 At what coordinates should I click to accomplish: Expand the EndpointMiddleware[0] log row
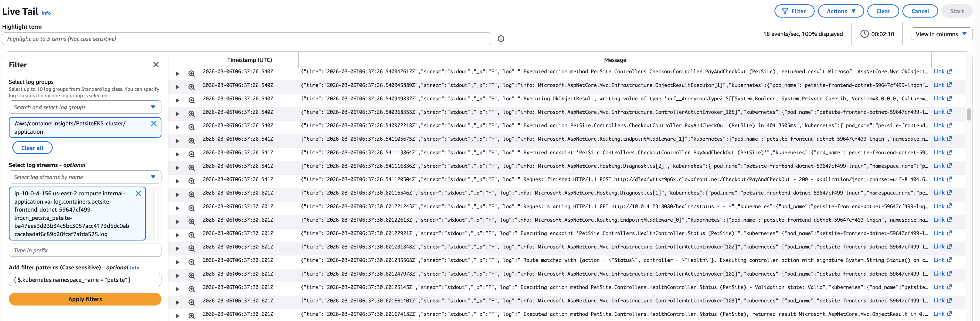tap(177, 222)
